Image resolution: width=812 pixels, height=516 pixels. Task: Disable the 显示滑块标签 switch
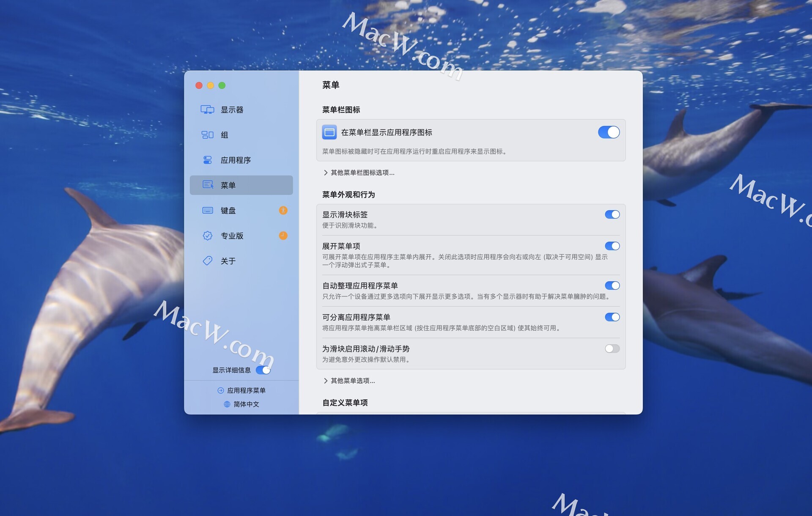click(612, 215)
